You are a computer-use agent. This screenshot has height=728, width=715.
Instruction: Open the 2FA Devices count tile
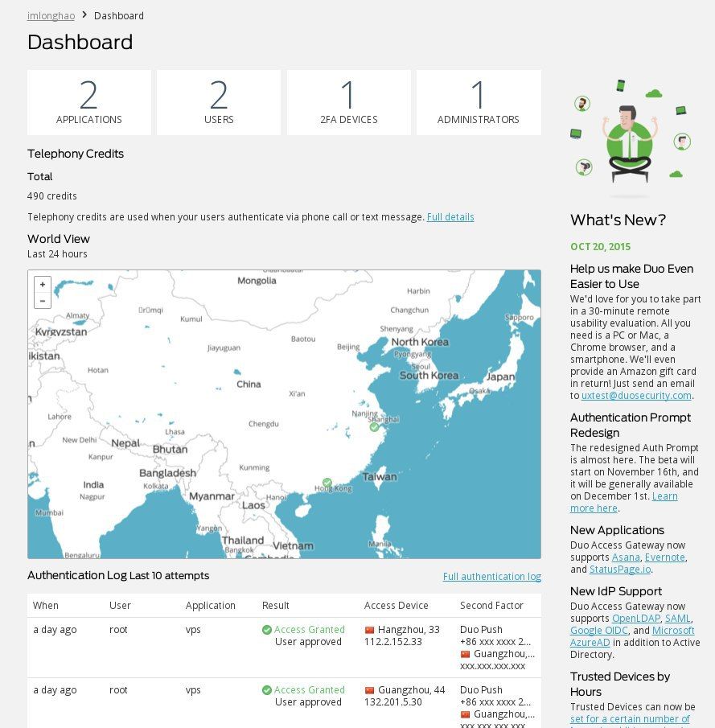(348, 102)
